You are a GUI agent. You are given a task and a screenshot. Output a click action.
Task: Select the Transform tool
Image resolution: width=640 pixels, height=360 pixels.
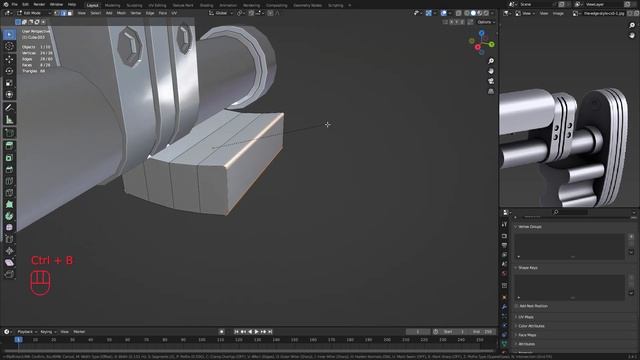point(9,95)
